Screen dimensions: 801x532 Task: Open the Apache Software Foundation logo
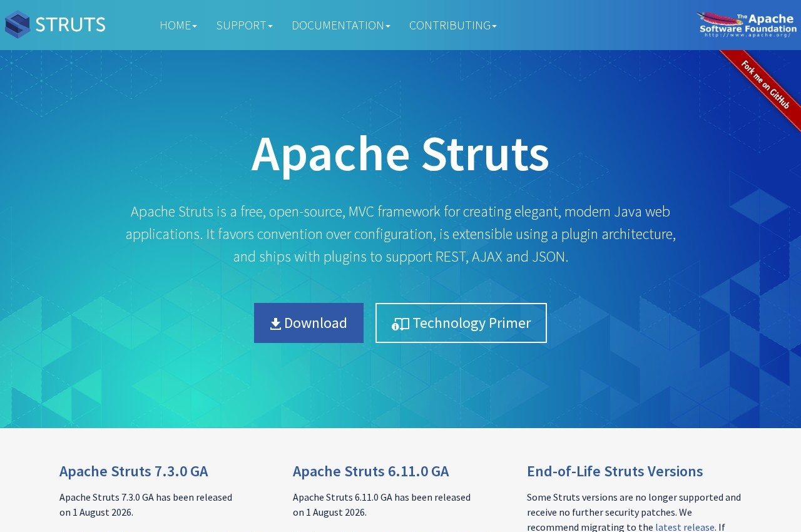tap(747, 25)
